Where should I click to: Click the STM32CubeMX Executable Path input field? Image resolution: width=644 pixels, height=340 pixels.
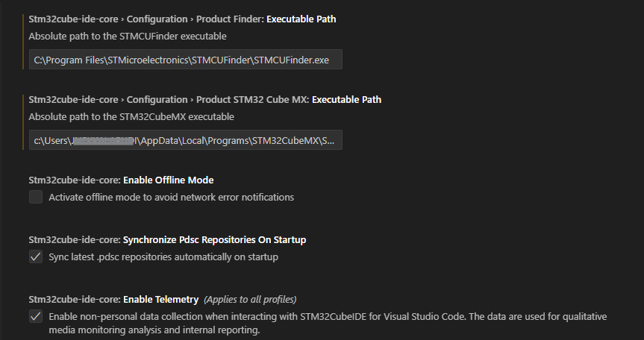coord(185,140)
